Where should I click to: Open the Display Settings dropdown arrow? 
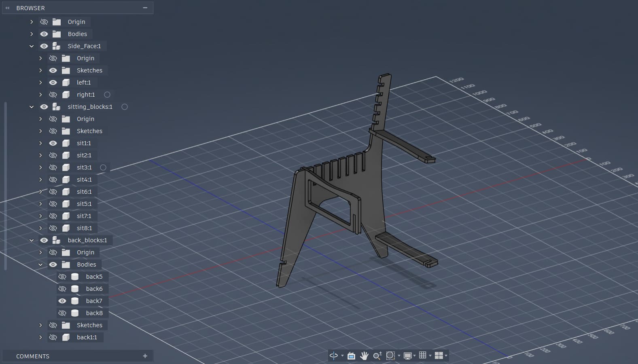[x=415, y=356]
